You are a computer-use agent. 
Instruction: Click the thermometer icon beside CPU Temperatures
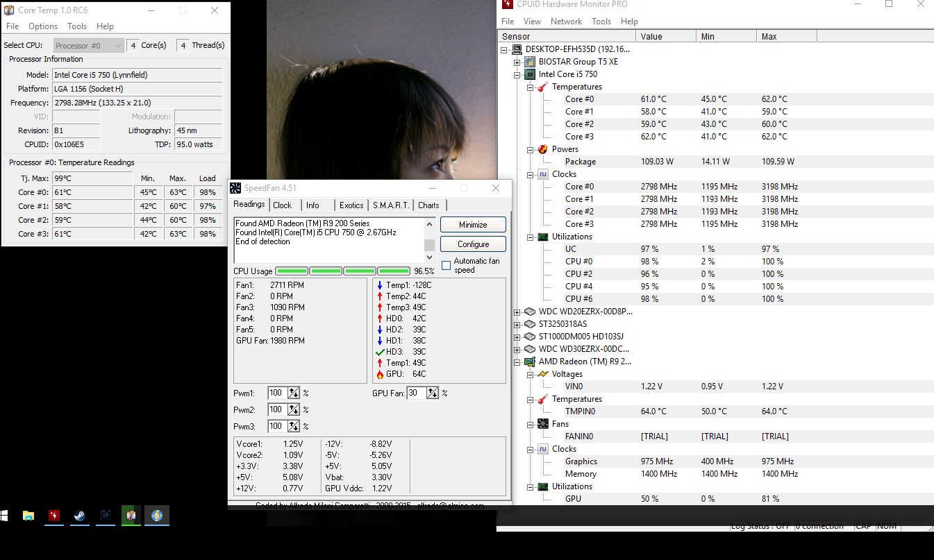click(542, 87)
